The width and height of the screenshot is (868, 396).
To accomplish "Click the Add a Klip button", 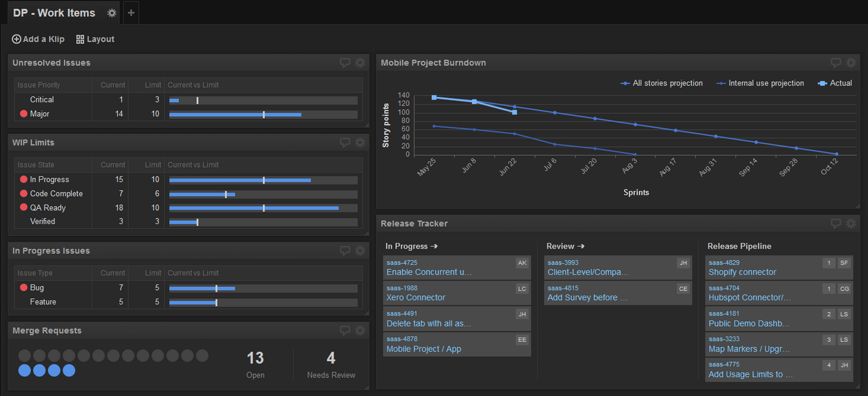I will click(x=38, y=39).
